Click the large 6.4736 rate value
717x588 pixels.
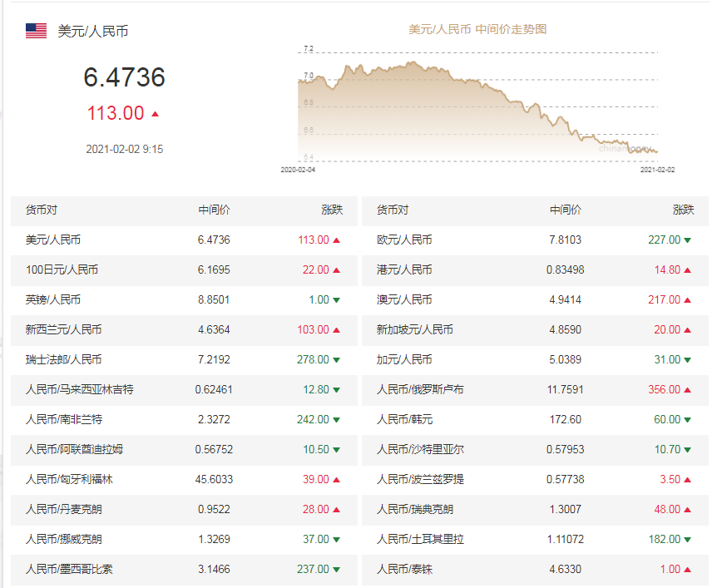pyautogui.click(x=124, y=77)
